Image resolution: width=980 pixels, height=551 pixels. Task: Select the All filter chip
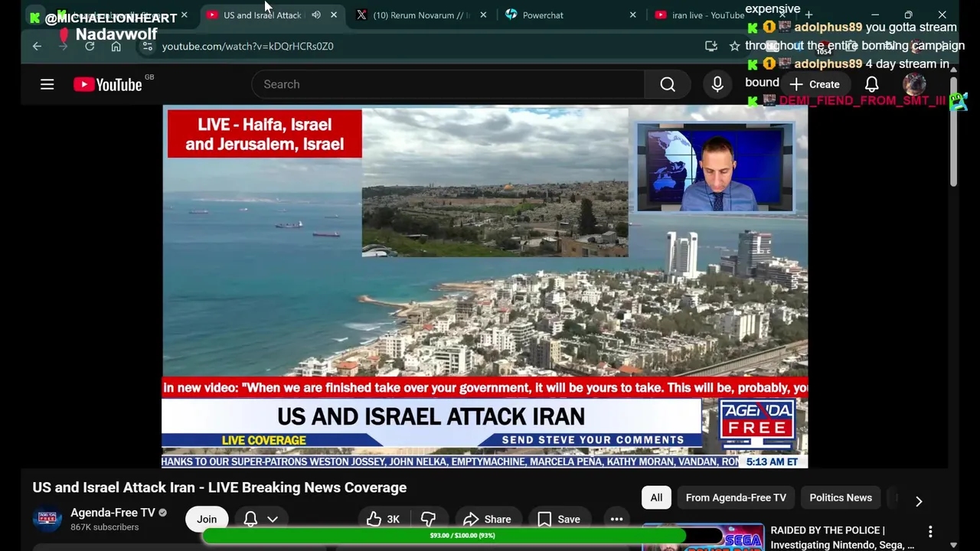[x=656, y=497]
